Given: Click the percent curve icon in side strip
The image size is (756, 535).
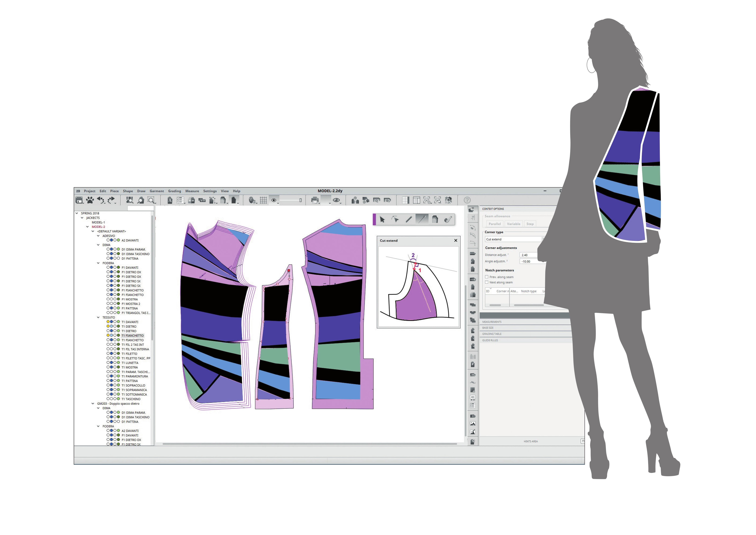Looking at the screenshot, I should 473,228.
